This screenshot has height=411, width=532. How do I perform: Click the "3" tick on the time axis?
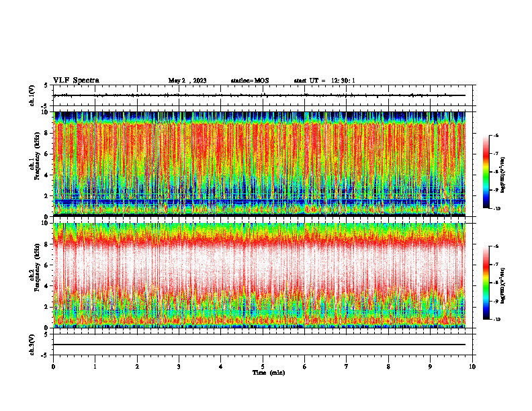click(179, 367)
